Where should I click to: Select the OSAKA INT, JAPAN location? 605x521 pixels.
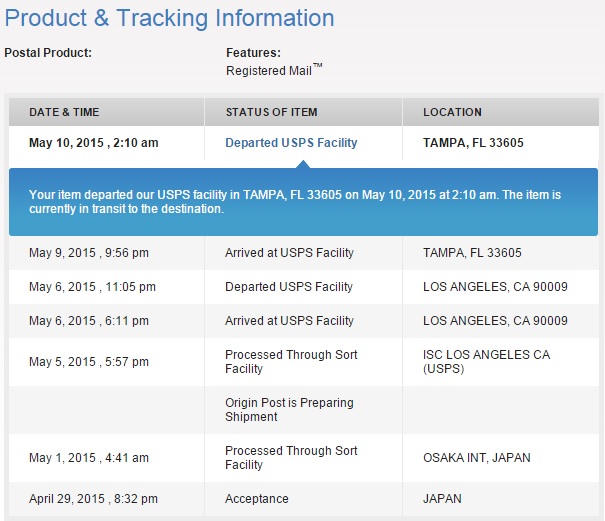477,458
